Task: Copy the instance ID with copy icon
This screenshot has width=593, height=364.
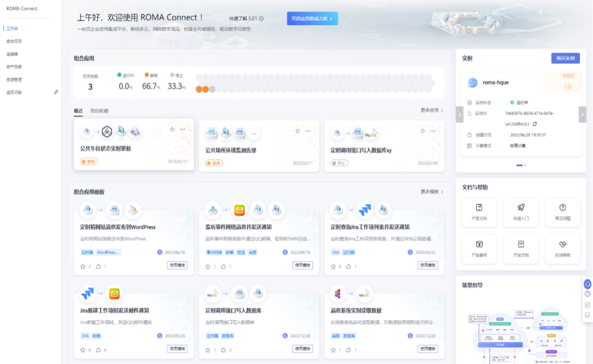Action: [535, 124]
